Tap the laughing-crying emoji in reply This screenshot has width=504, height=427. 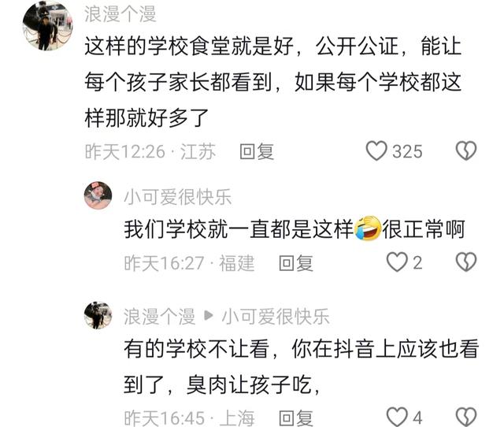[x=368, y=228]
